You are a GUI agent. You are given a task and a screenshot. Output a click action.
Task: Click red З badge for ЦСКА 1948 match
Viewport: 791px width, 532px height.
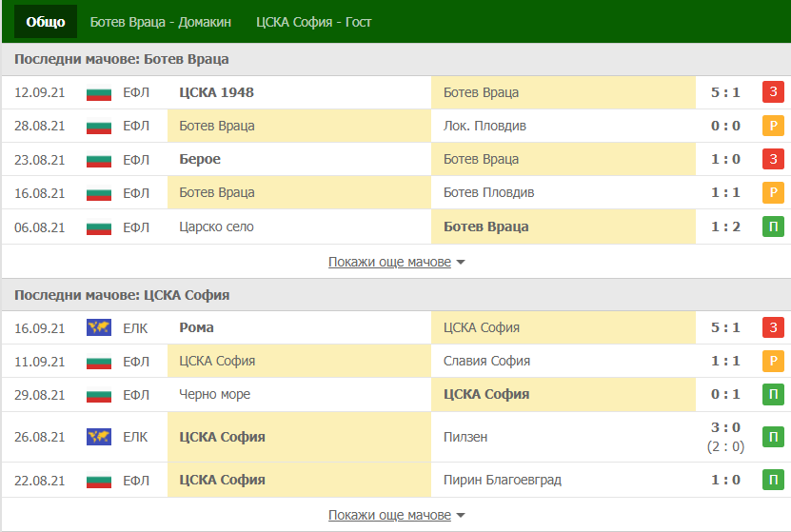click(x=773, y=91)
